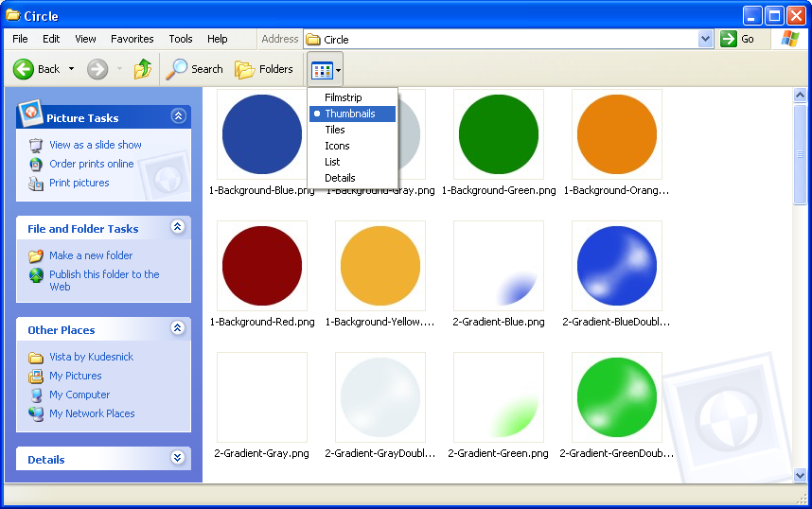Open the My Computer link
Image resolution: width=812 pixels, height=509 pixels.
coord(79,395)
